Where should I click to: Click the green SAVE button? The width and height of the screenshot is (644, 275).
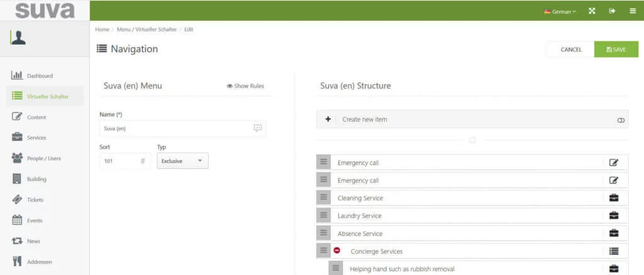point(616,50)
